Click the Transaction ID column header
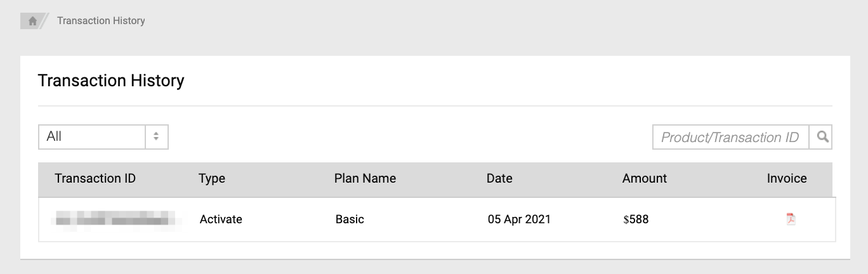868x274 pixels. click(x=95, y=178)
